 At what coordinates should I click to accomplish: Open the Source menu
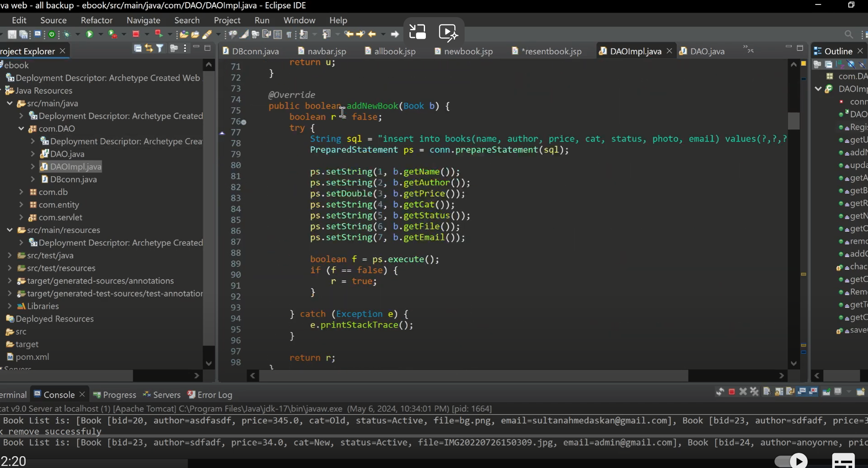(53, 20)
